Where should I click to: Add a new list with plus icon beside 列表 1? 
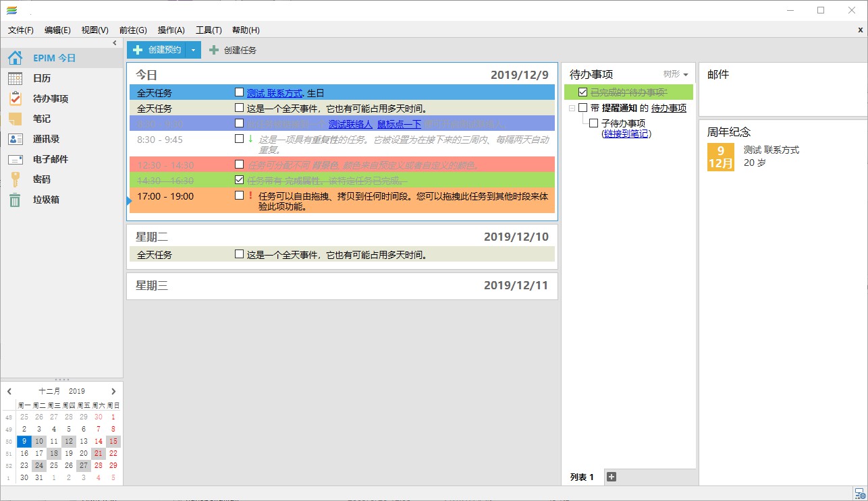tap(612, 477)
